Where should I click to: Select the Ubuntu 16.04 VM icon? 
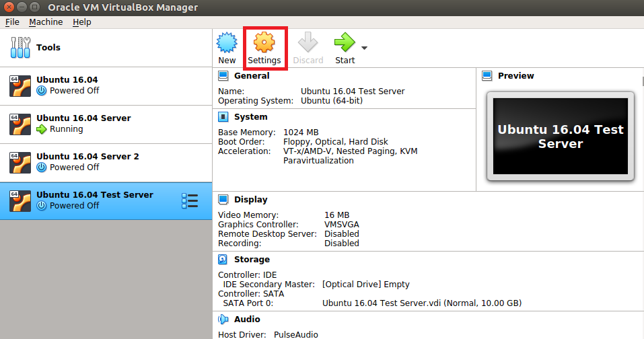click(20, 86)
